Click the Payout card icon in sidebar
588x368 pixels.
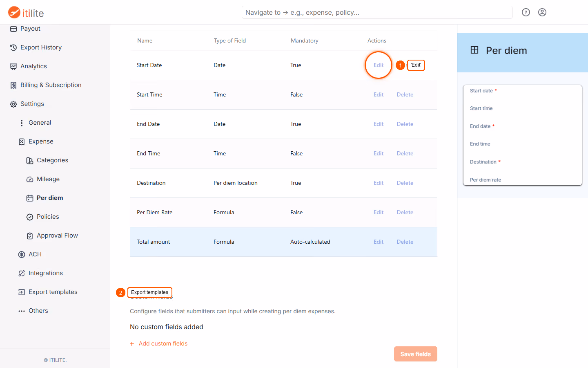(x=13, y=29)
